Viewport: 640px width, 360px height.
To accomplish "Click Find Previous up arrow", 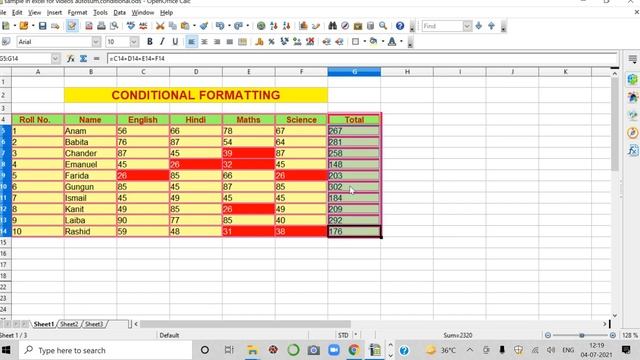I will [x=491, y=26].
